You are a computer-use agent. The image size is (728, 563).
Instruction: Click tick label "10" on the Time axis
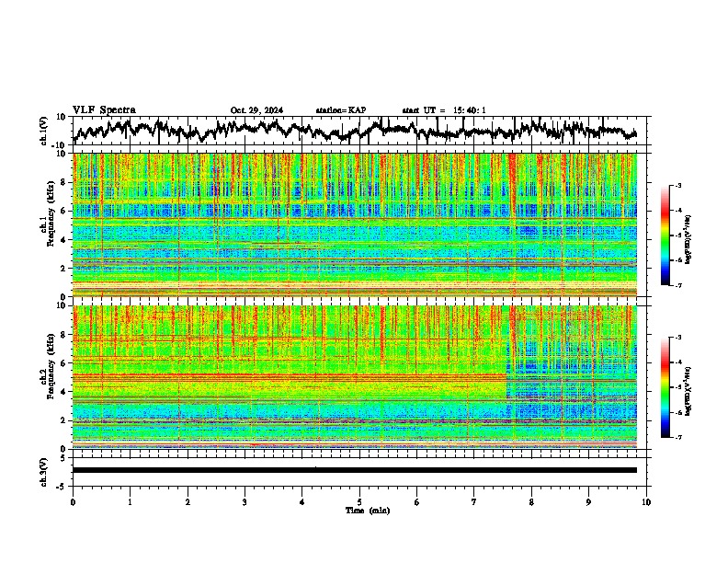(x=646, y=502)
